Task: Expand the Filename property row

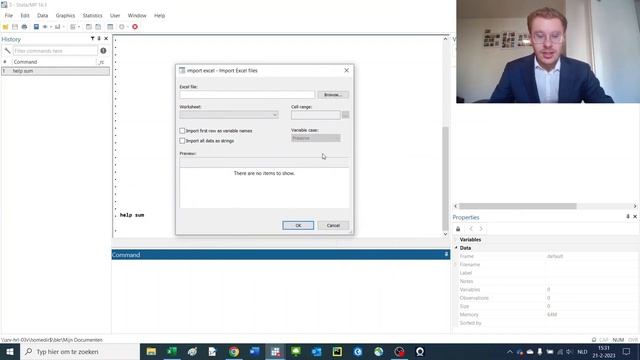Action: (456, 264)
